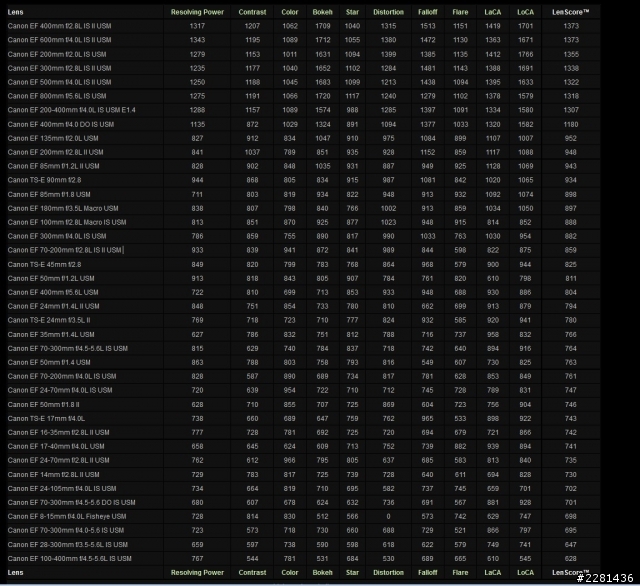The width and height of the screenshot is (640, 586).
Task: Select Canon EF 200mm f/2.8L II USM lens name
Action: click(56, 152)
